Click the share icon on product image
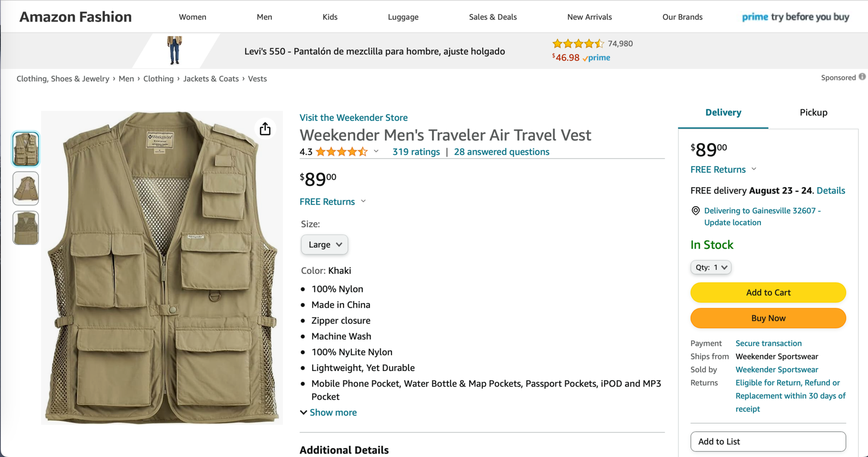The image size is (868, 457). [x=265, y=129]
